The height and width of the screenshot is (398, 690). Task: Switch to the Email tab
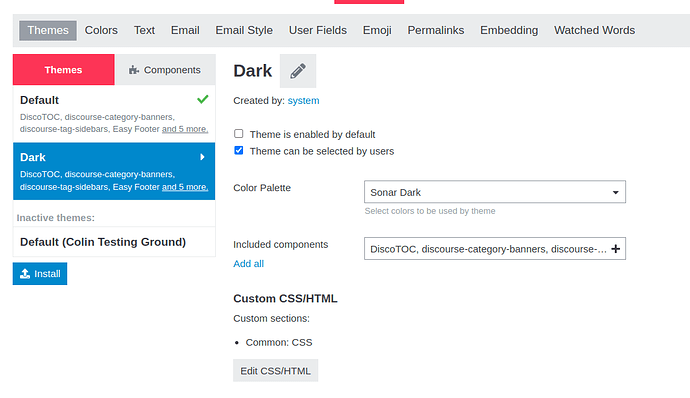tap(185, 30)
